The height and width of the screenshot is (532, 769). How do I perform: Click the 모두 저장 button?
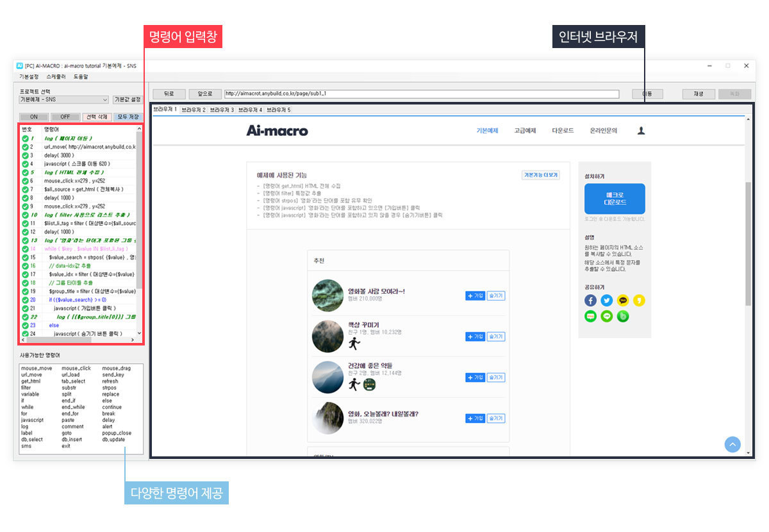[128, 117]
